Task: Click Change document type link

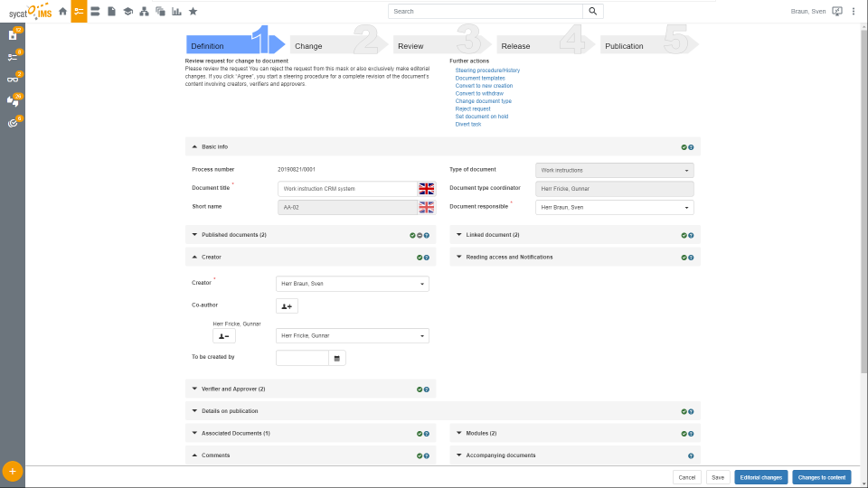Action: tap(483, 101)
